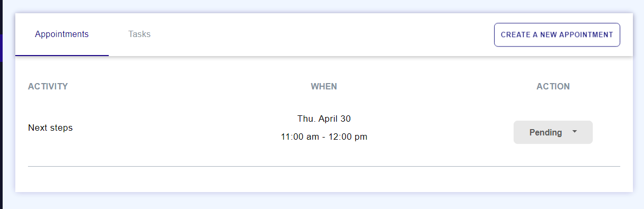Click the divider line under the appointment row

(324, 166)
